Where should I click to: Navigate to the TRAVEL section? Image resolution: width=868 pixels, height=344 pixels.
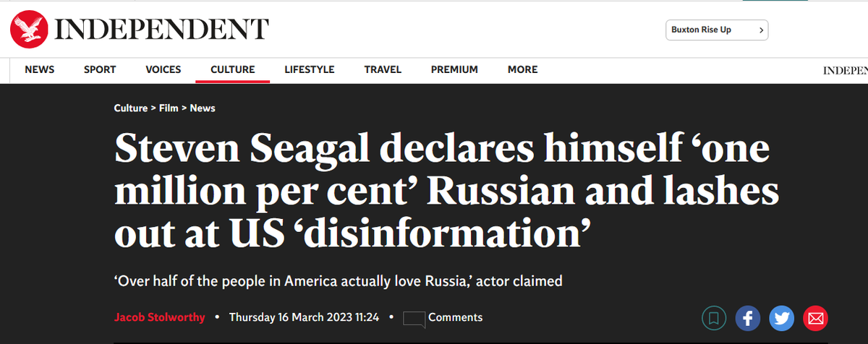point(383,69)
